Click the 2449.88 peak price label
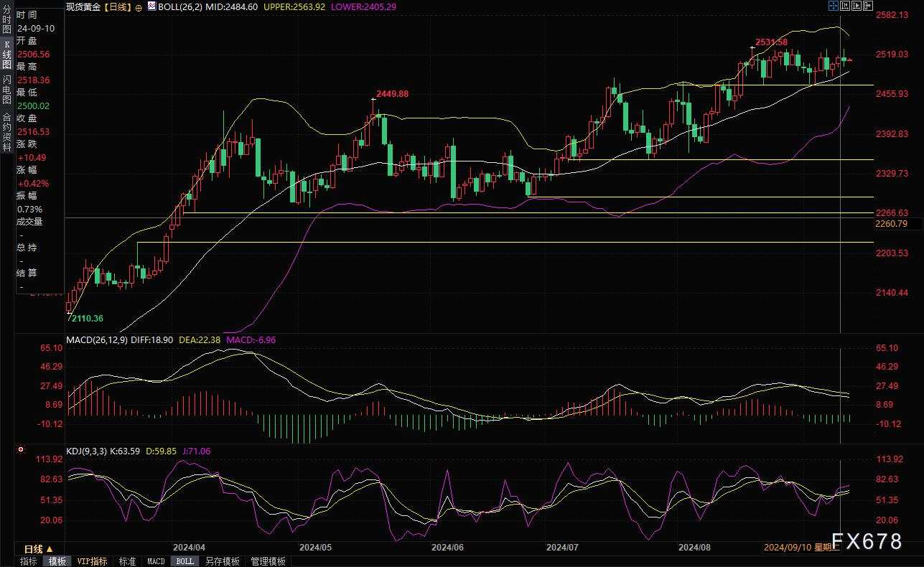The image size is (924, 567). (393, 94)
